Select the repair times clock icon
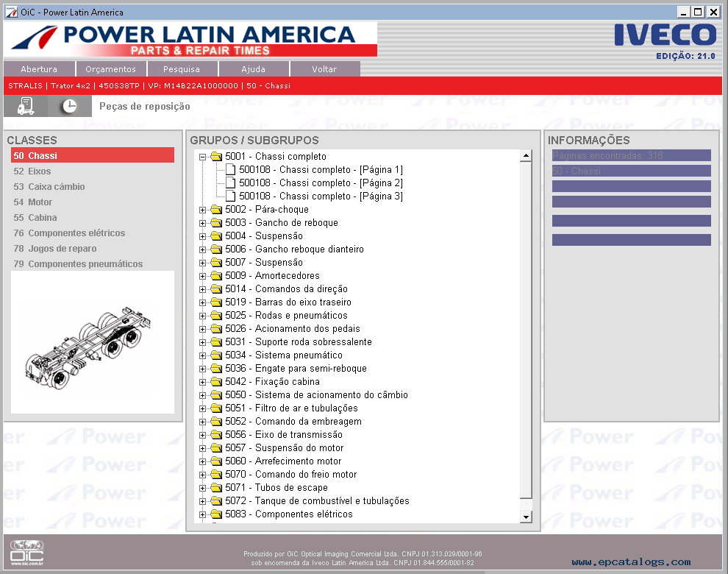This screenshot has height=574, width=728. click(x=70, y=106)
